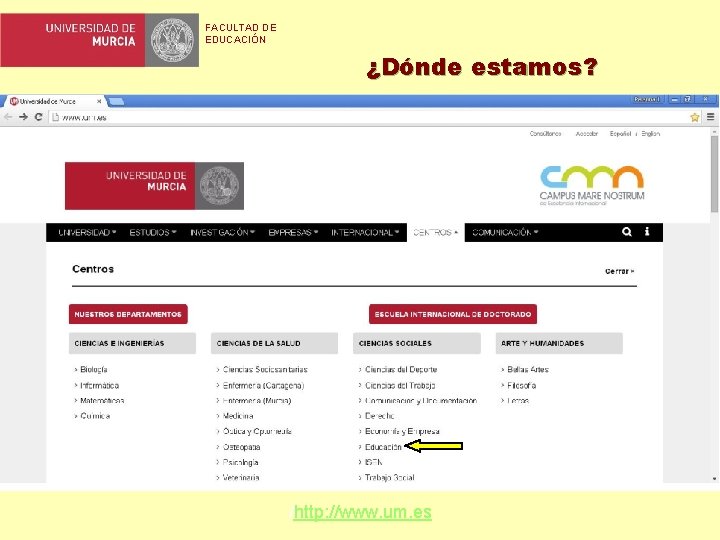The image size is (720, 540).
Task: Collapse the active CENTROS menu
Action: (436, 232)
